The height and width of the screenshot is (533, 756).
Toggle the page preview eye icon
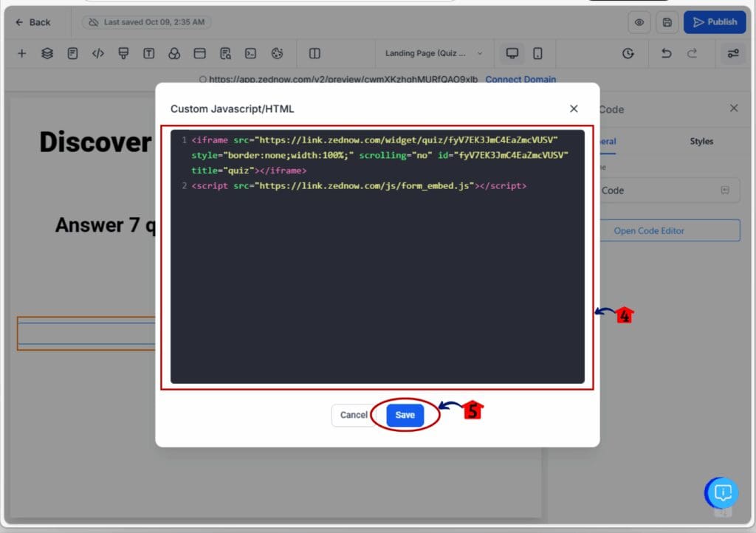[639, 22]
